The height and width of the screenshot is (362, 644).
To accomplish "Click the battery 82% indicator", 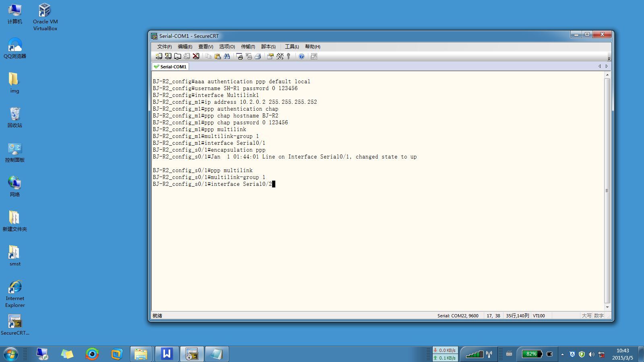I will tap(532, 354).
